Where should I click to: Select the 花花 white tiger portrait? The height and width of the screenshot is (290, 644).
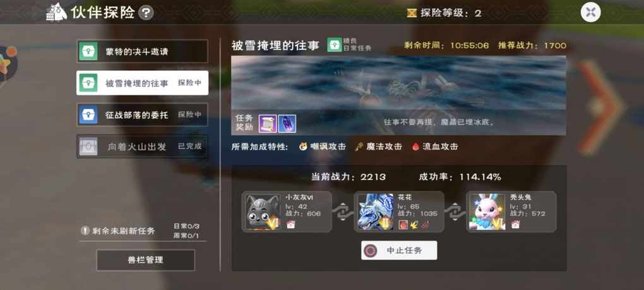[376, 212]
